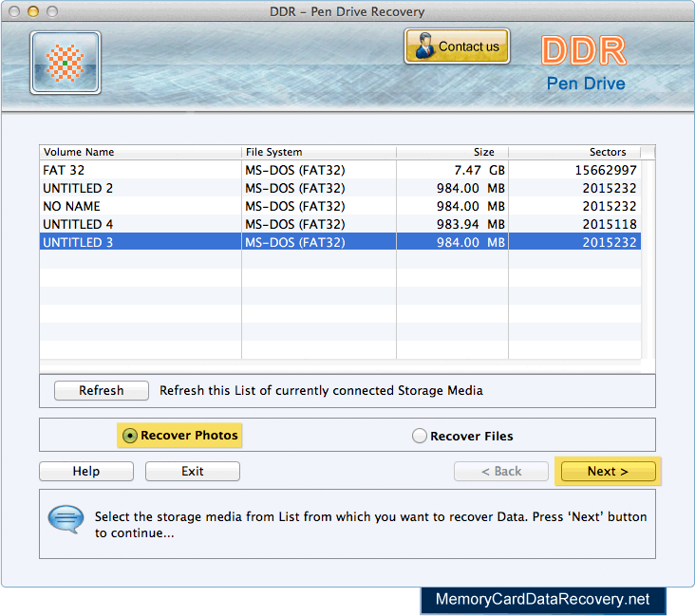Select the UNTITLED 2 volume
Viewport: 695px width, 616px height.
pos(340,188)
